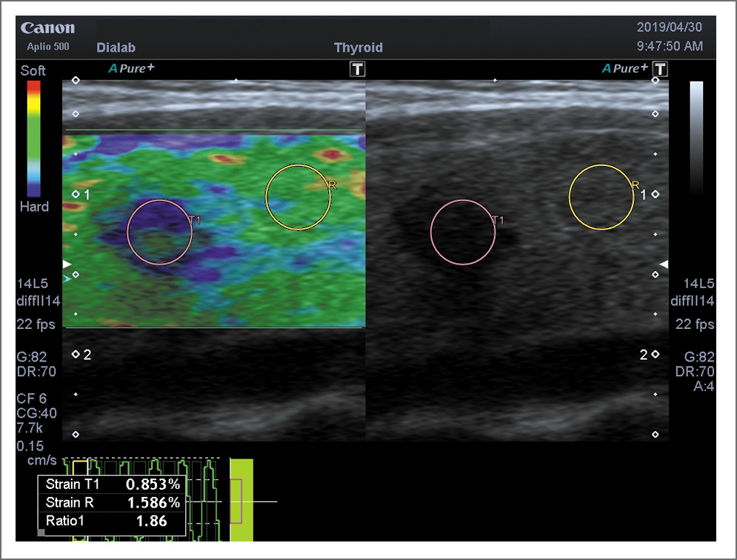Click the APure+ label above the B-mode image

624,69
